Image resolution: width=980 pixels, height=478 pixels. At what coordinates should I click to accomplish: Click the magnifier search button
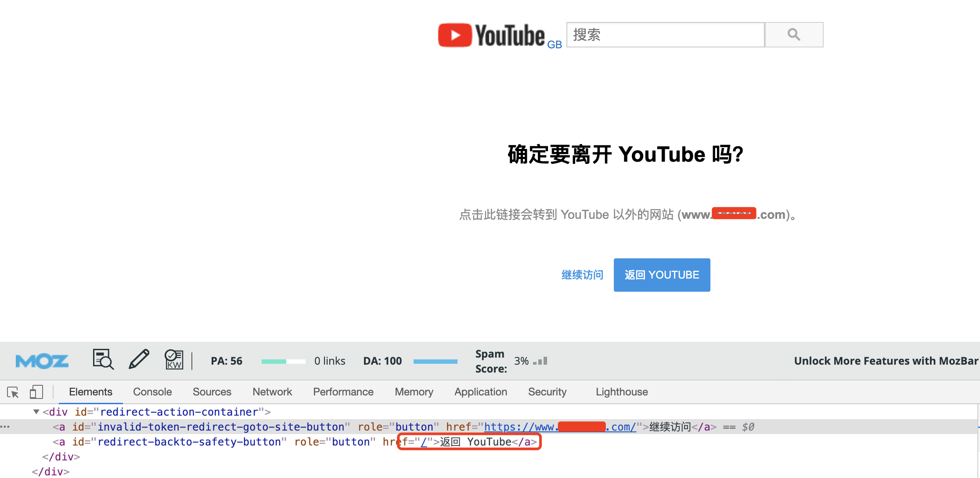click(x=793, y=35)
